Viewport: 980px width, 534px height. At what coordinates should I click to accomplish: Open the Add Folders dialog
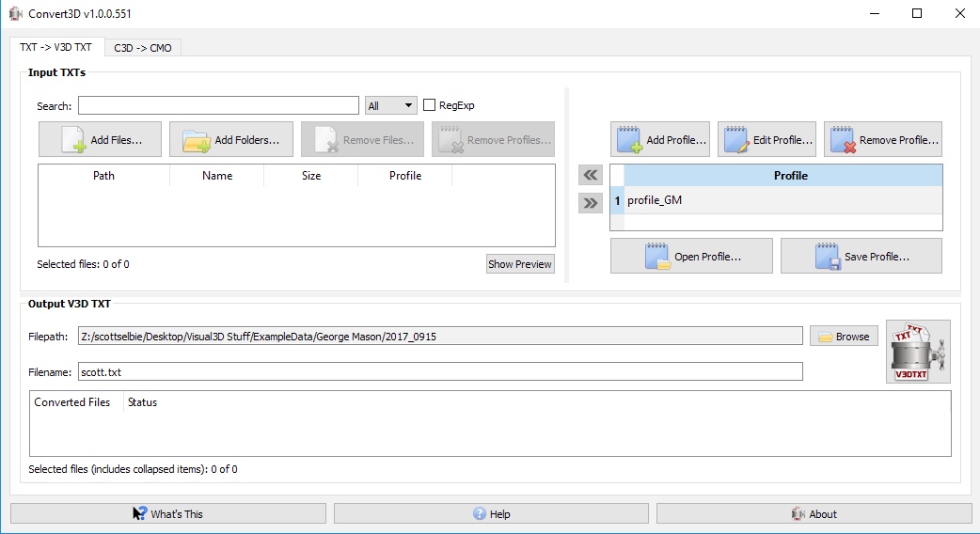(231, 140)
